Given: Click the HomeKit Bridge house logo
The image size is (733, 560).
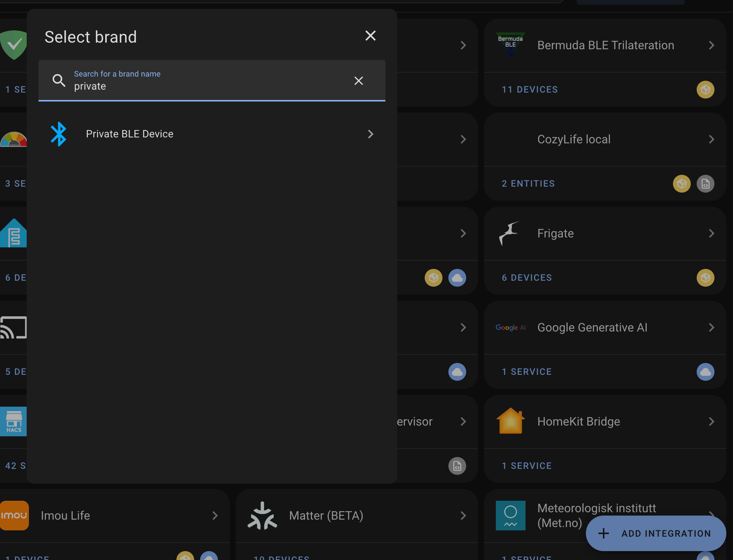Looking at the screenshot, I should pos(510,421).
